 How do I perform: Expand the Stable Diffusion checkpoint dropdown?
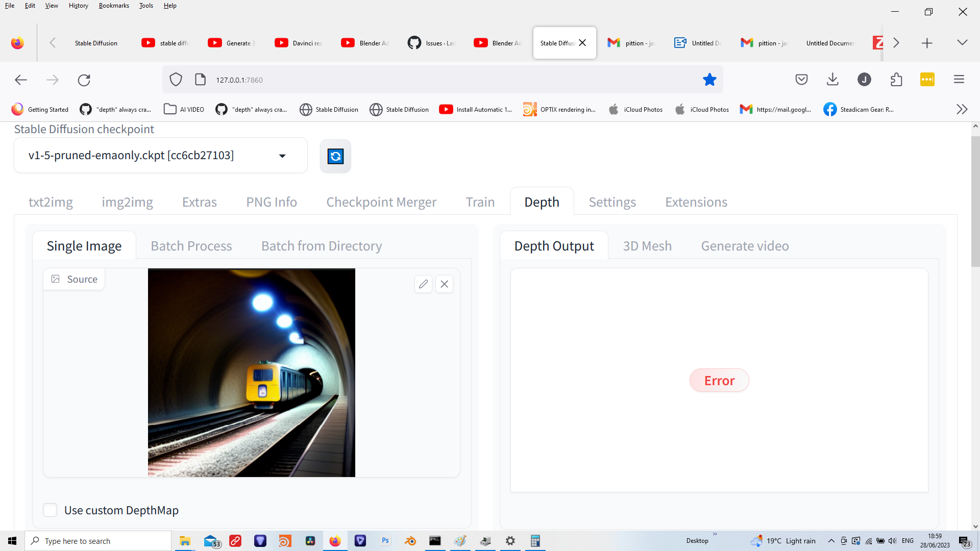pos(282,156)
